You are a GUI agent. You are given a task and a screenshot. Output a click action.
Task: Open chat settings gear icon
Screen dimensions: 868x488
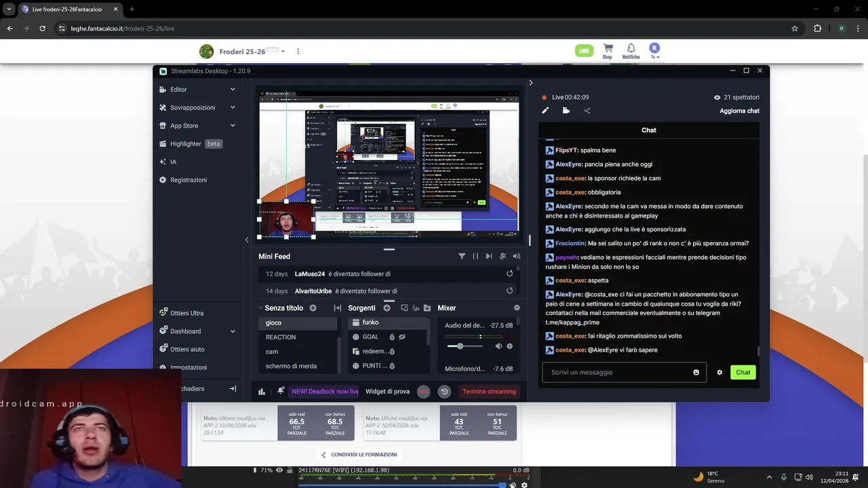(719, 372)
